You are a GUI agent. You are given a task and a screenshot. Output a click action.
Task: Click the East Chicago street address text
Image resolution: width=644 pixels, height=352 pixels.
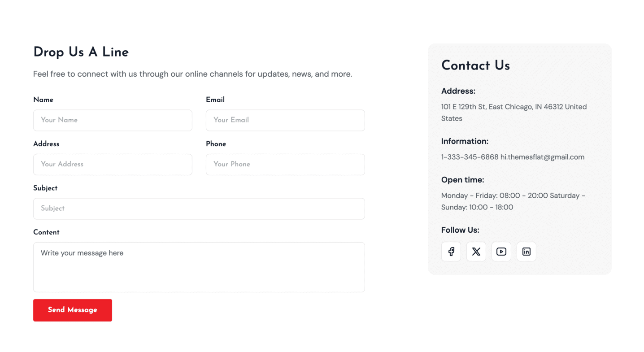tap(513, 107)
